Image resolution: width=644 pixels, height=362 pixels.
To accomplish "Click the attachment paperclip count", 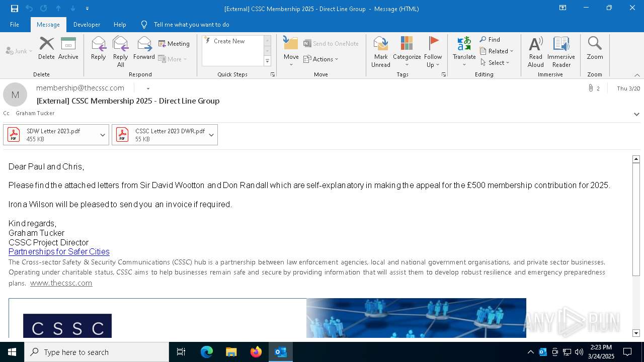I will (x=594, y=88).
